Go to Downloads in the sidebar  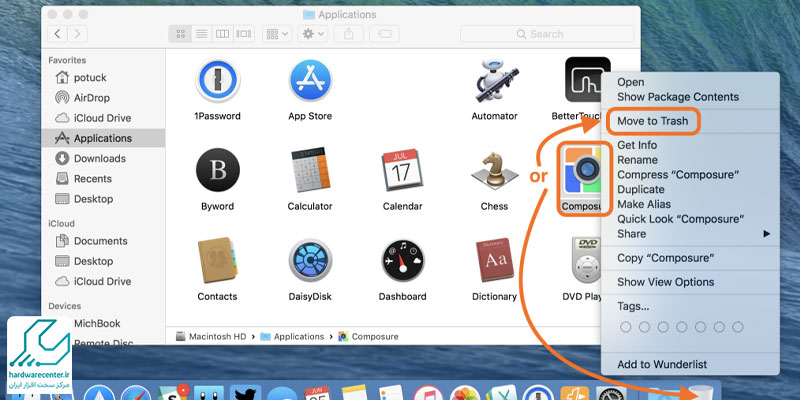point(99,158)
